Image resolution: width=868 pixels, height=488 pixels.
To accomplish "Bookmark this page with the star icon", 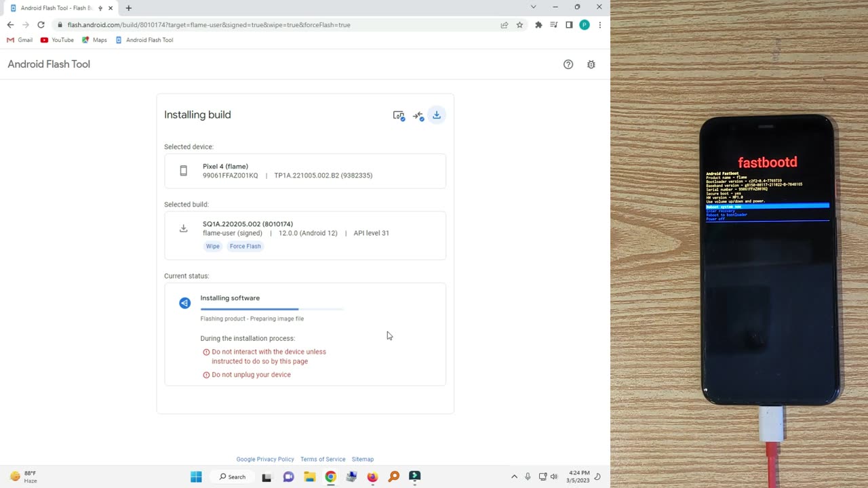I will (519, 25).
